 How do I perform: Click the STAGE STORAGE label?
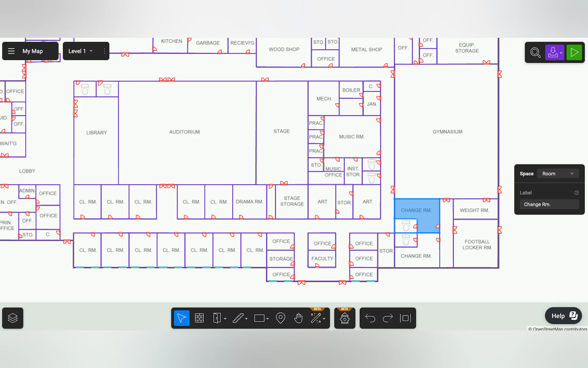pyautogui.click(x=292, y=201)
